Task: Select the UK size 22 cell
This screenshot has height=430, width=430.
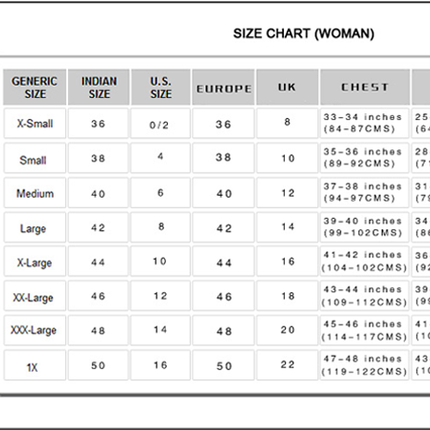Action: click(287, 365)
